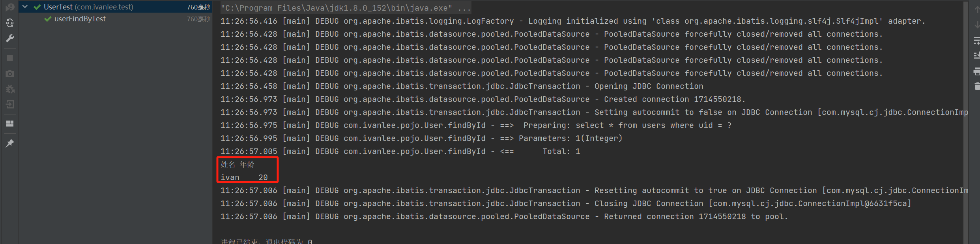Open the wrench settings icon
The height and width of the screenshot is (244, 980).
tap(10, 38)
